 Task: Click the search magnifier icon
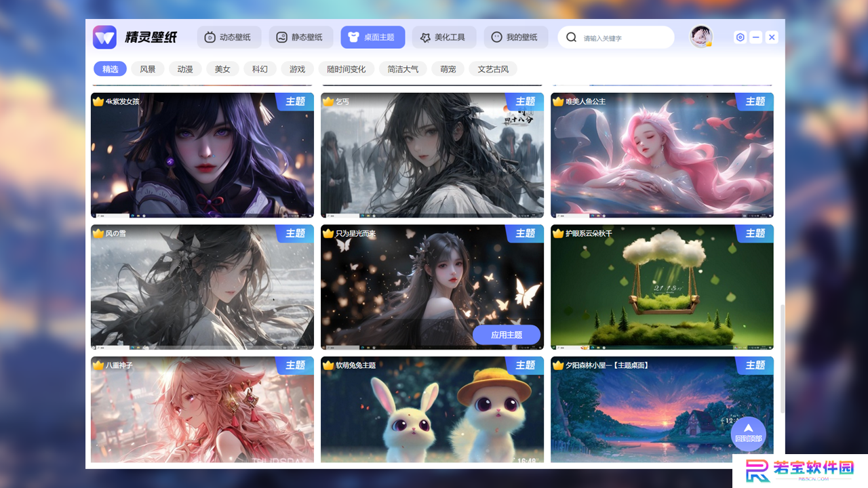572,37
